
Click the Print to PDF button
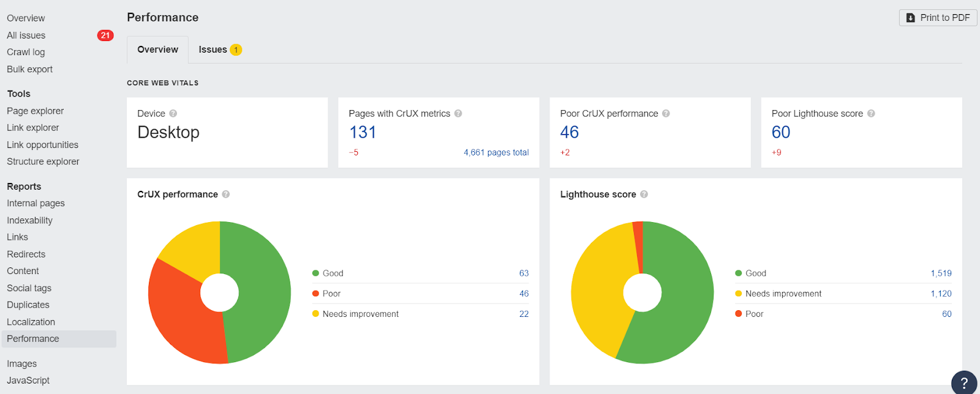tap(938, 18)
